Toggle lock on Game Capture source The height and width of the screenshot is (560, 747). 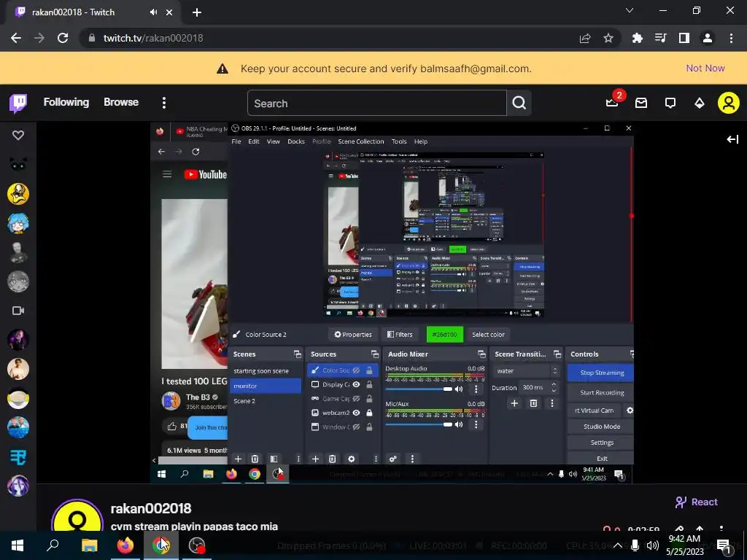coord(369,399)
